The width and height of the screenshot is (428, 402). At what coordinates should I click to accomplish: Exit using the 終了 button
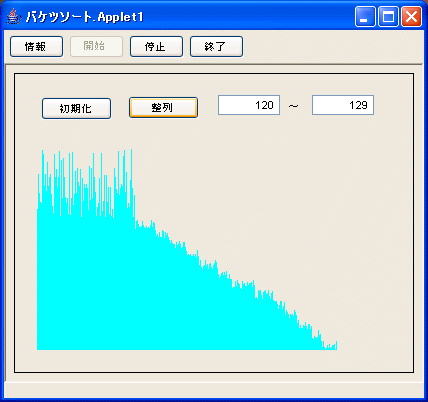(216, 47)
